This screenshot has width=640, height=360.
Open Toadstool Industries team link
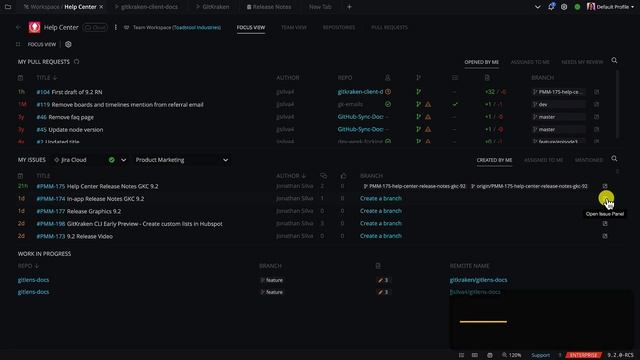coord(197,27)
